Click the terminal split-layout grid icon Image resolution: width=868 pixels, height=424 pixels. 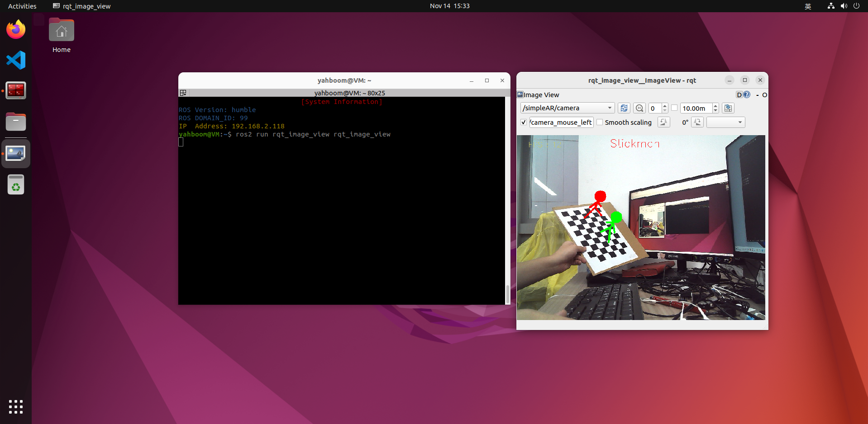[183, 93]
